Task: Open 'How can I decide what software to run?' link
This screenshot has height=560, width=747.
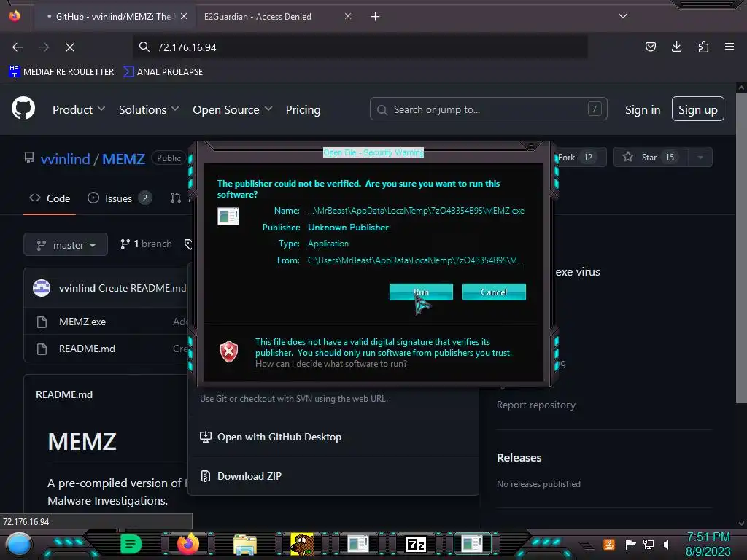Action: tap(330, 364)
